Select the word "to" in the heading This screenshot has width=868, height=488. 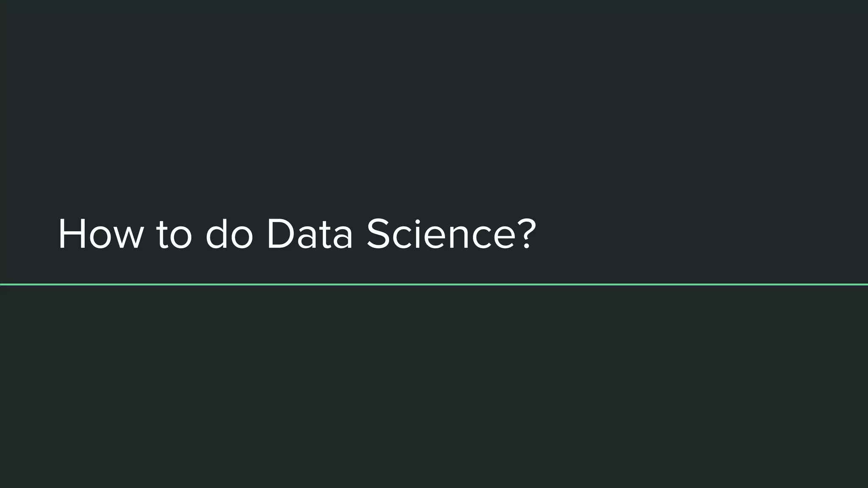click(175, 236)
